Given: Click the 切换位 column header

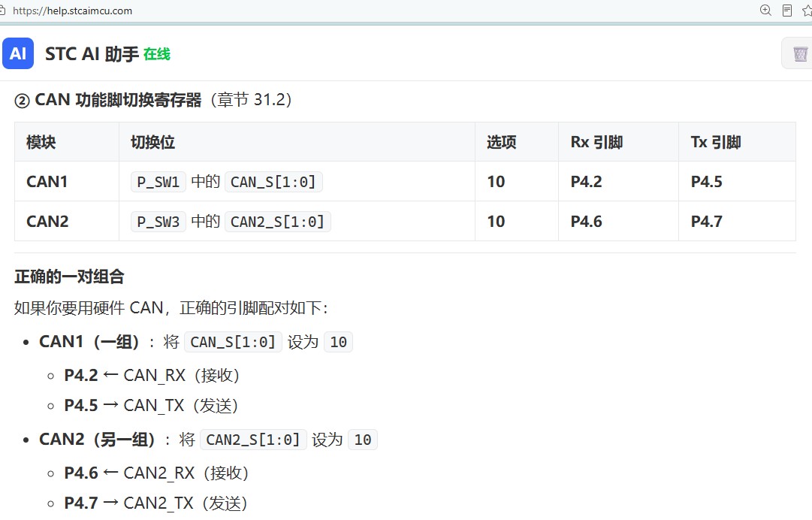Looking at the screenshot, I should click(152, 143).
